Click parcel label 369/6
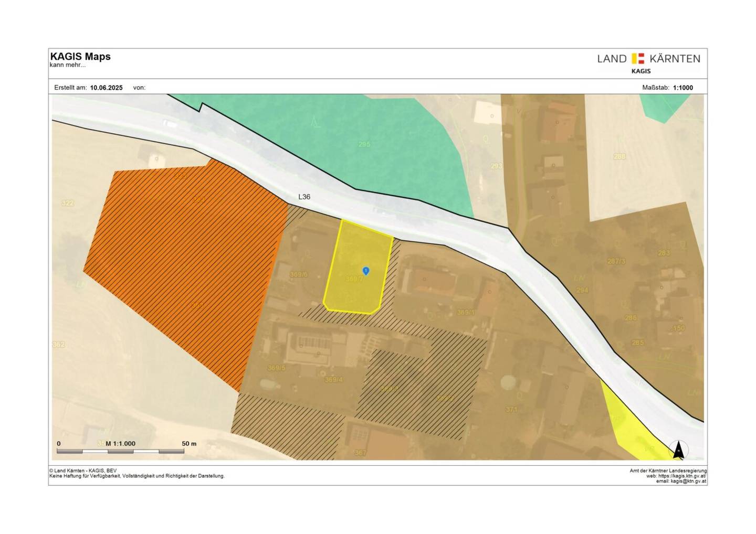 tap(299, 274)
